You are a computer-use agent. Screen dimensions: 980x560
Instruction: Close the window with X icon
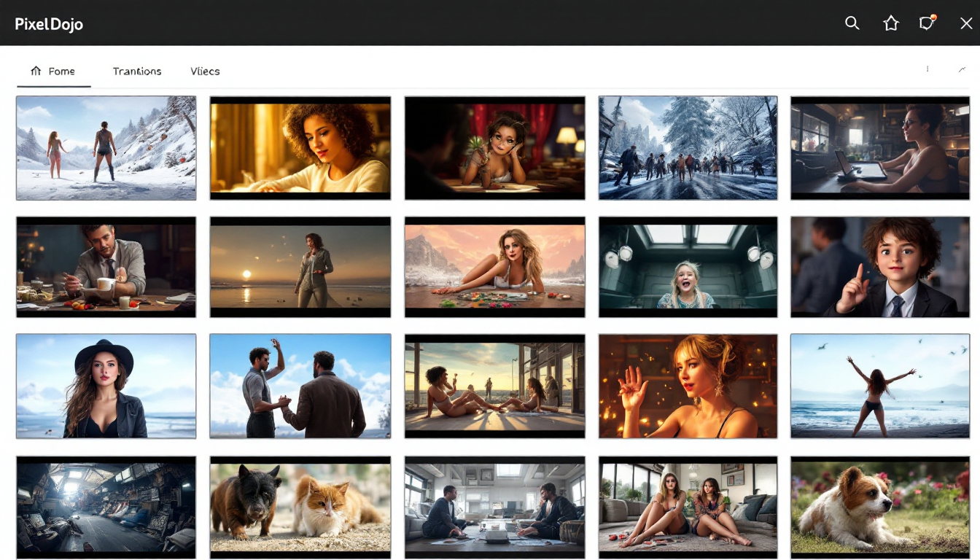click(965, 23)
